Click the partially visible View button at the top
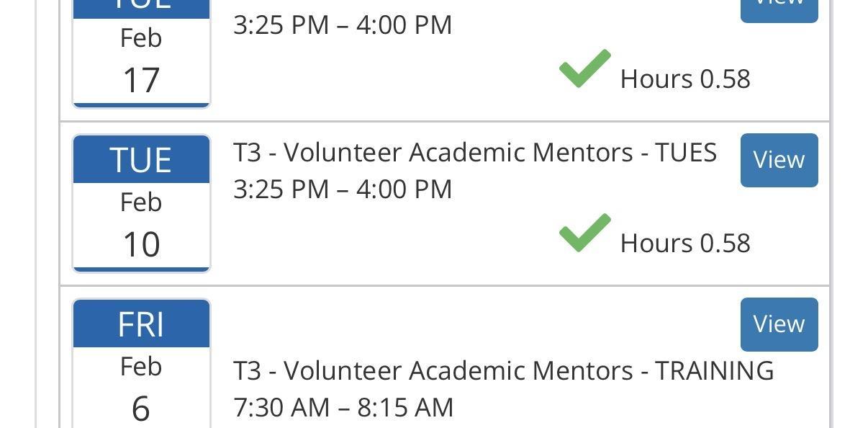868x428 pixels. (779, 9)
